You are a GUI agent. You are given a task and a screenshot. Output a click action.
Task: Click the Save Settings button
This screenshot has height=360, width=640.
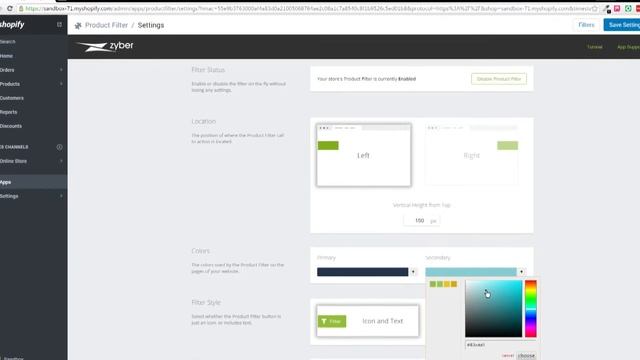pyautogui.click(x=622, y=25)
